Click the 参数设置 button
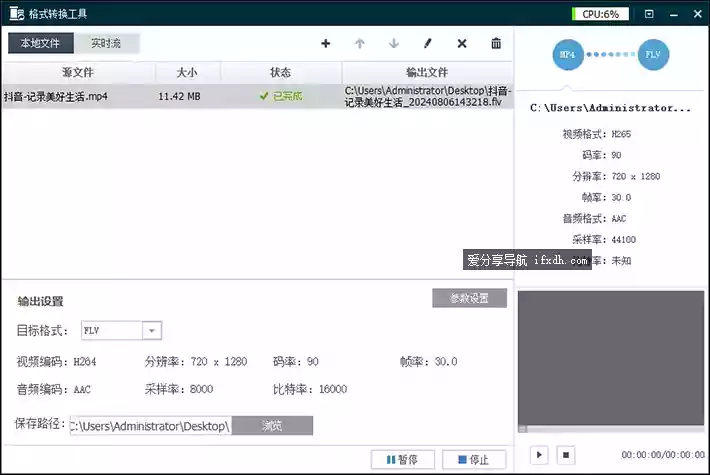The image size is (710, 475). click(470, 298)
